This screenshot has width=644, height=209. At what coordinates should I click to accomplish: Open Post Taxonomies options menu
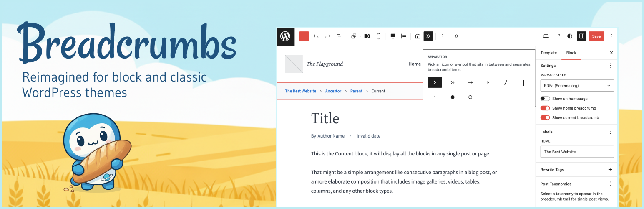610,184
